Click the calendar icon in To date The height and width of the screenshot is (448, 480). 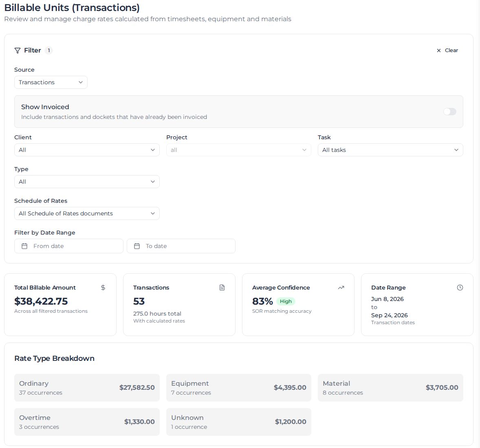pyautogui.click(x=137, y=246)
